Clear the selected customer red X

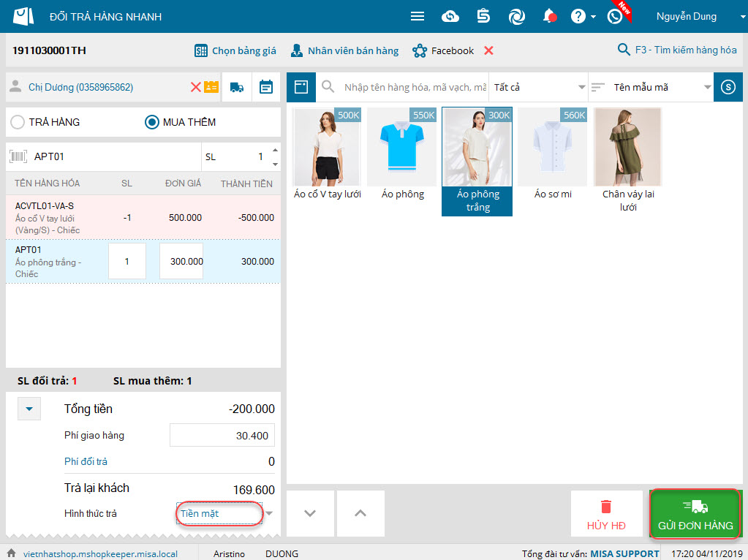[x=195, y=87]
